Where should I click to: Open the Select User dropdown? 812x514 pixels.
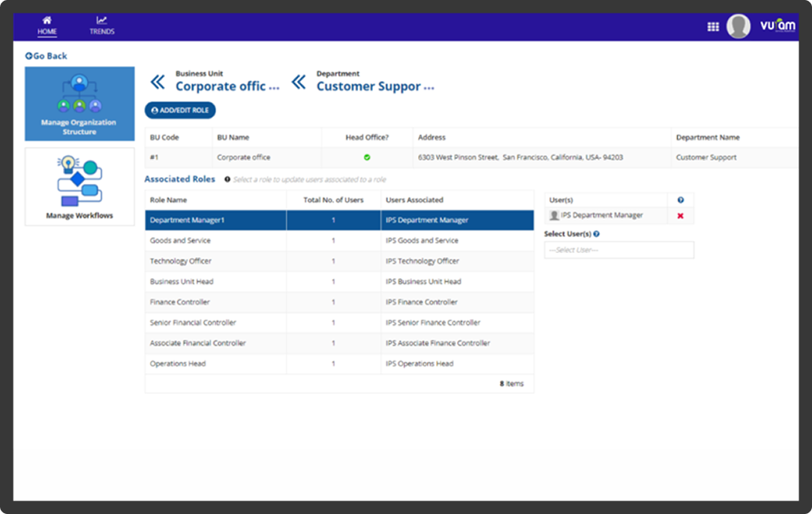point(619,249)
